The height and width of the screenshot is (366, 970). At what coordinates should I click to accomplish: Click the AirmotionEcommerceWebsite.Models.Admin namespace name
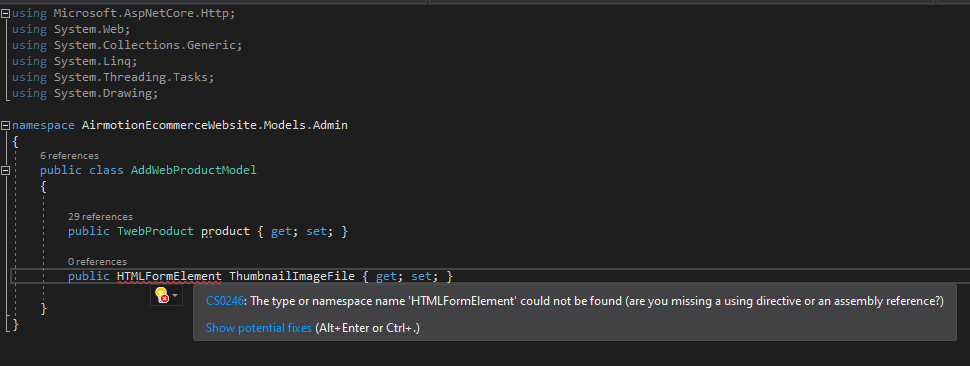[x=215, y=125]
